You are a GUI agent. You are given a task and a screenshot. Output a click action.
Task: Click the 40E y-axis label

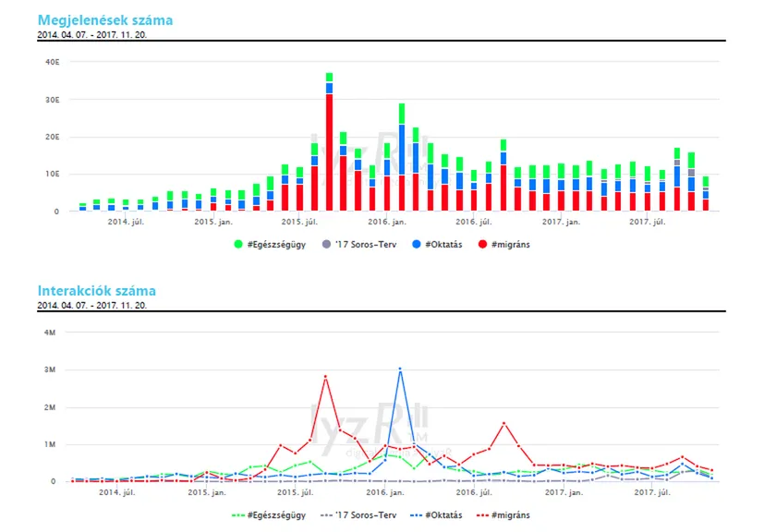pos(52,62)
